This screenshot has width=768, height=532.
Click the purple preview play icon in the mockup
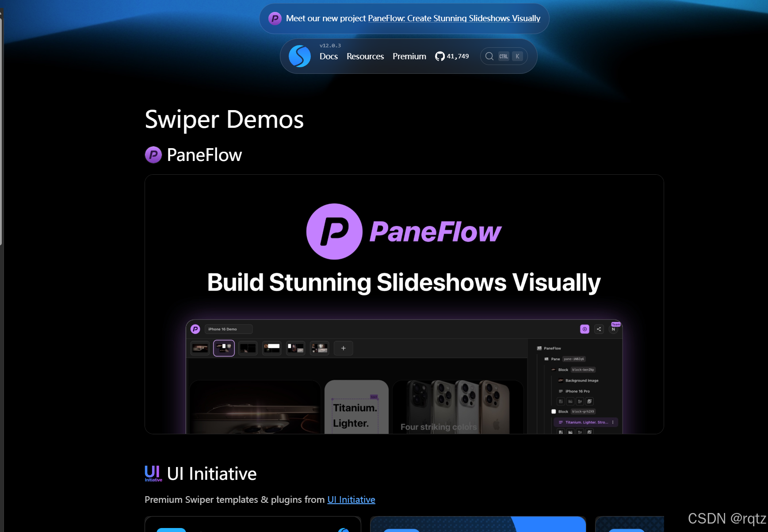(585, 329)
